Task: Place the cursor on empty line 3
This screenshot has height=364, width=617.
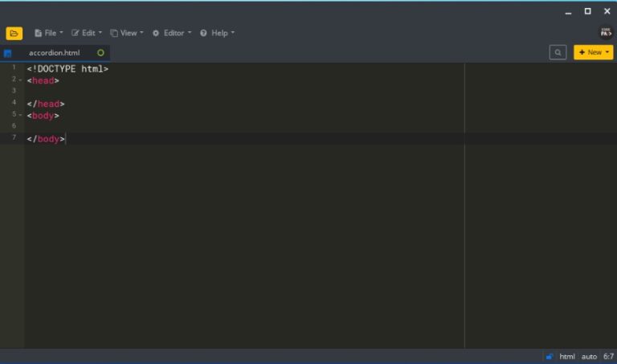Action: (161, 92)
